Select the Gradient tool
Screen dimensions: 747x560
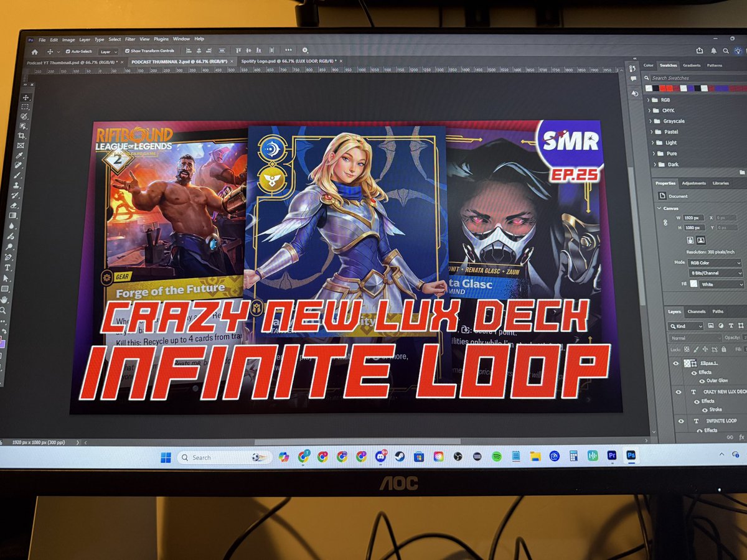pos(12,215)
